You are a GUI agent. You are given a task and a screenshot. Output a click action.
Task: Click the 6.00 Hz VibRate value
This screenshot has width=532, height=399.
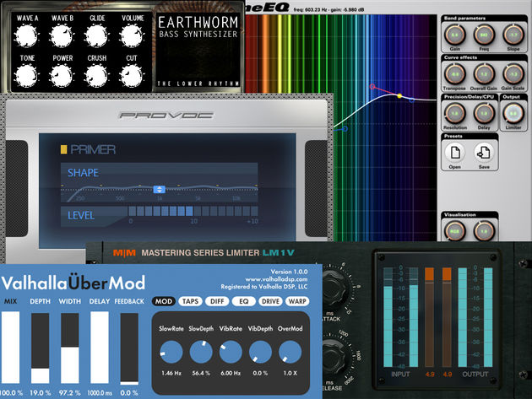click(231, 373)
